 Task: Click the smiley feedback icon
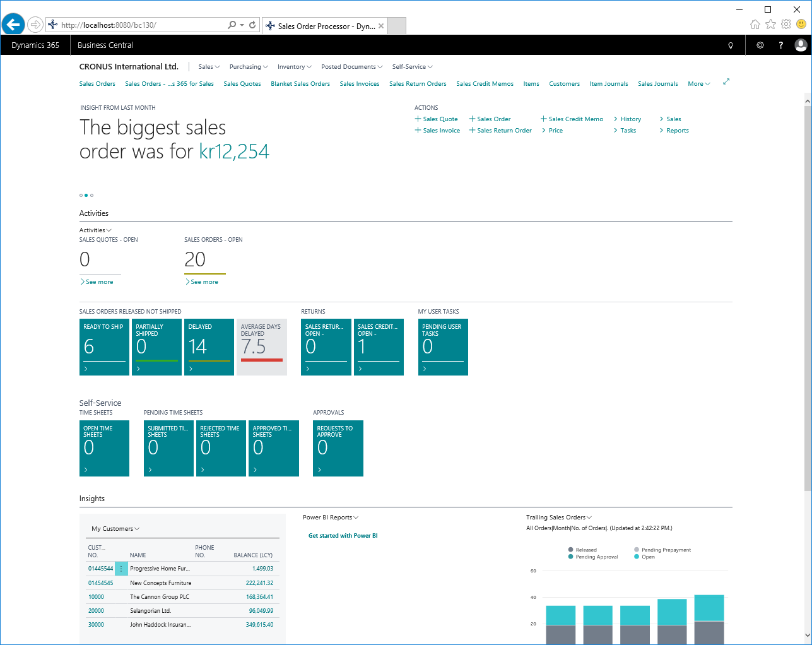[x=801, y=25]
